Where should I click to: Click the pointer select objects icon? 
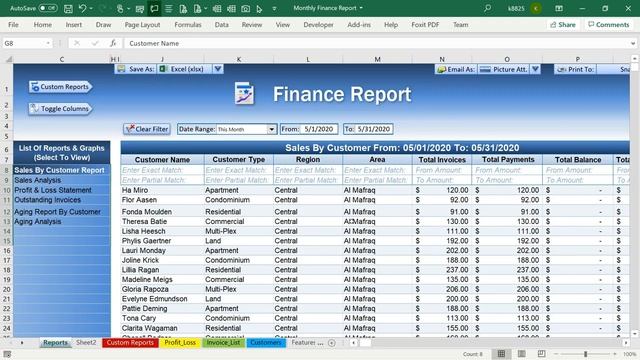tap(259, 8)
